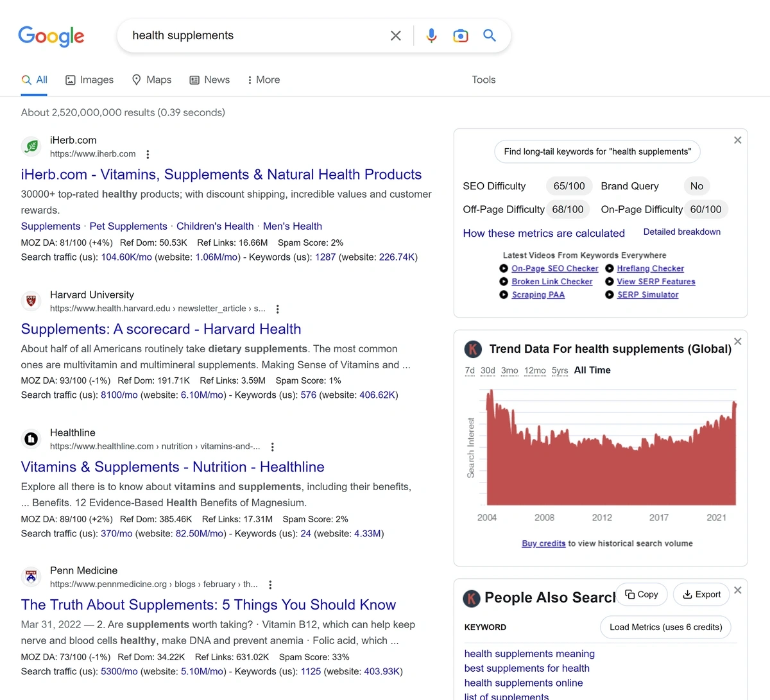Click the Buy credits link
The height and width of the screenshot is (700, 770).
(x=543, y=543)
